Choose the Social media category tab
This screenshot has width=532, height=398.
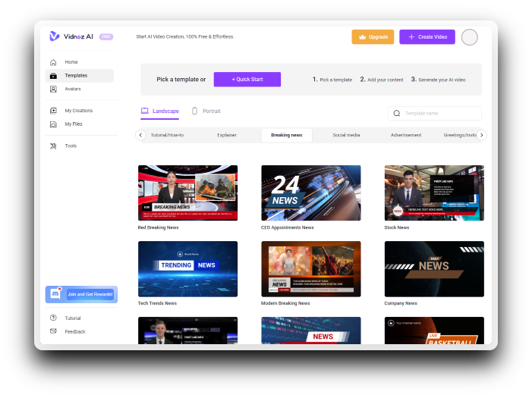(x=346, y=135)
